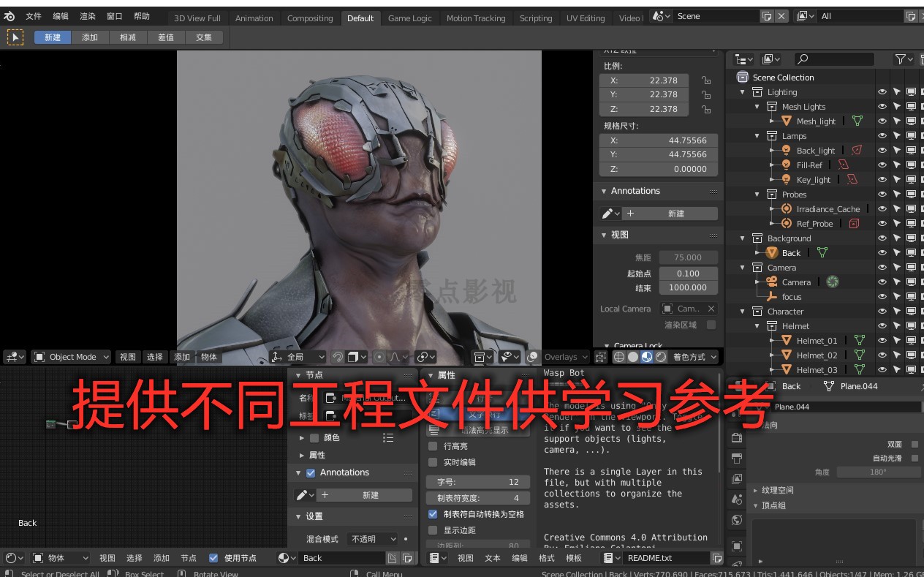Toggle visibility eye for Camera object

[x=882, y=282]
